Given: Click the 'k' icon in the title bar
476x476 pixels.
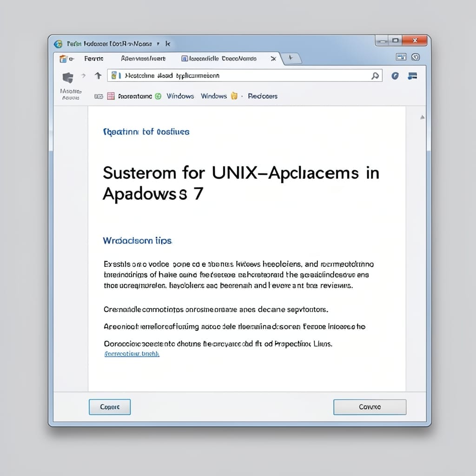Looking at the screenshot, I should tap(167, 44).
